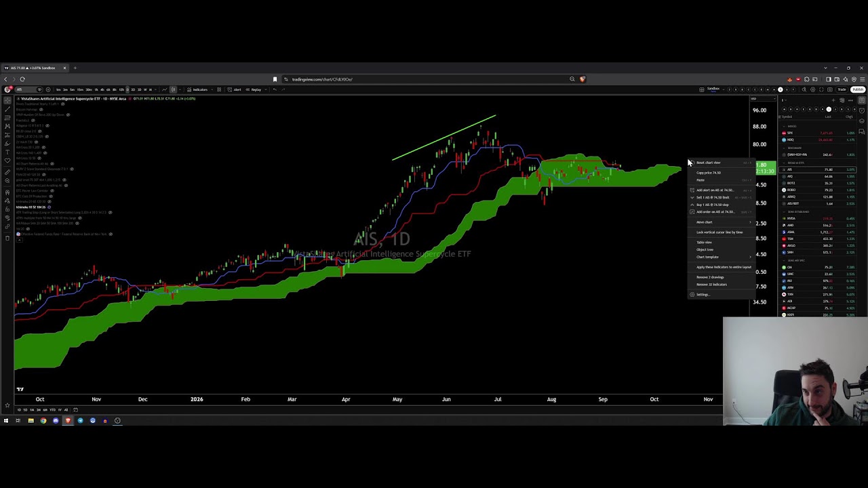Open Settings from the context menu

pyautogui.click(x=722, y=295)
